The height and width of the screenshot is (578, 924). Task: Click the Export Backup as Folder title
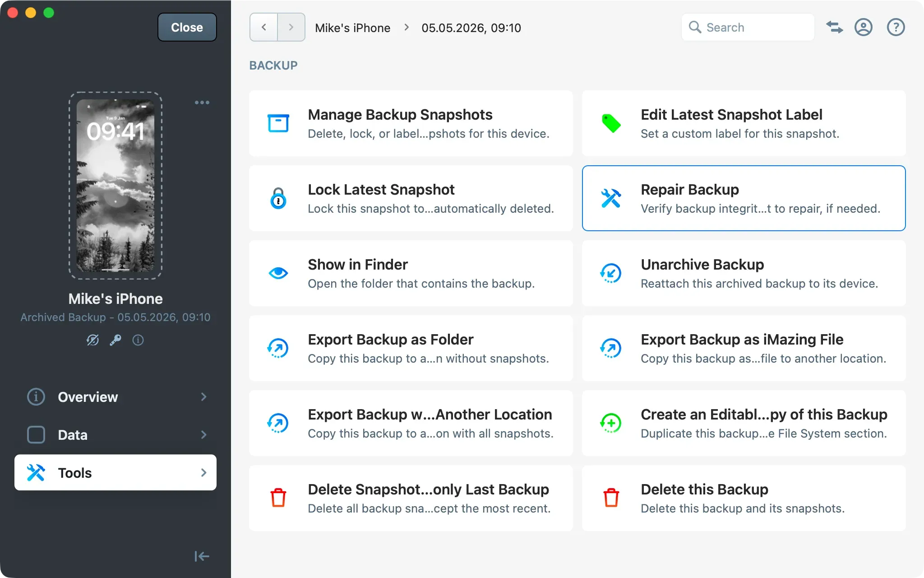[x=390, y=340]
